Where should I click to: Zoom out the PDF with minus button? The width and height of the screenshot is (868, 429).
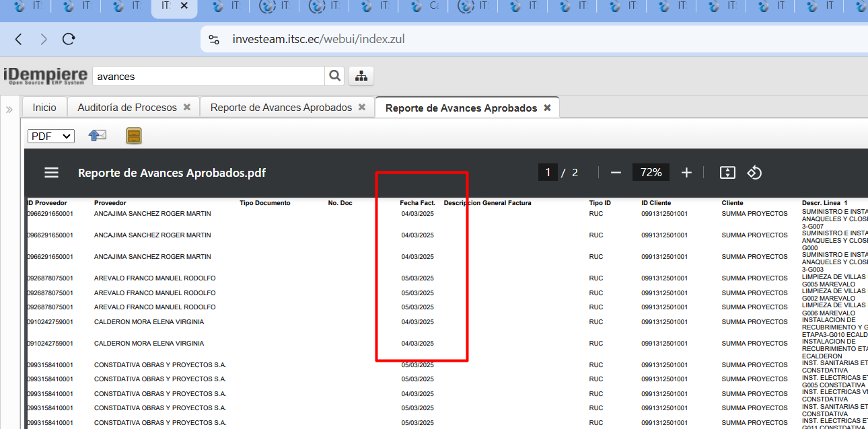coord(616,173)
